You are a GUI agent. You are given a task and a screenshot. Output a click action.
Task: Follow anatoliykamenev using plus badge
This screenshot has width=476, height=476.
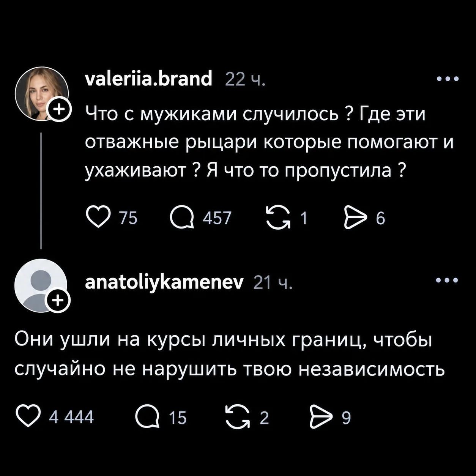[x=58, y=301]
